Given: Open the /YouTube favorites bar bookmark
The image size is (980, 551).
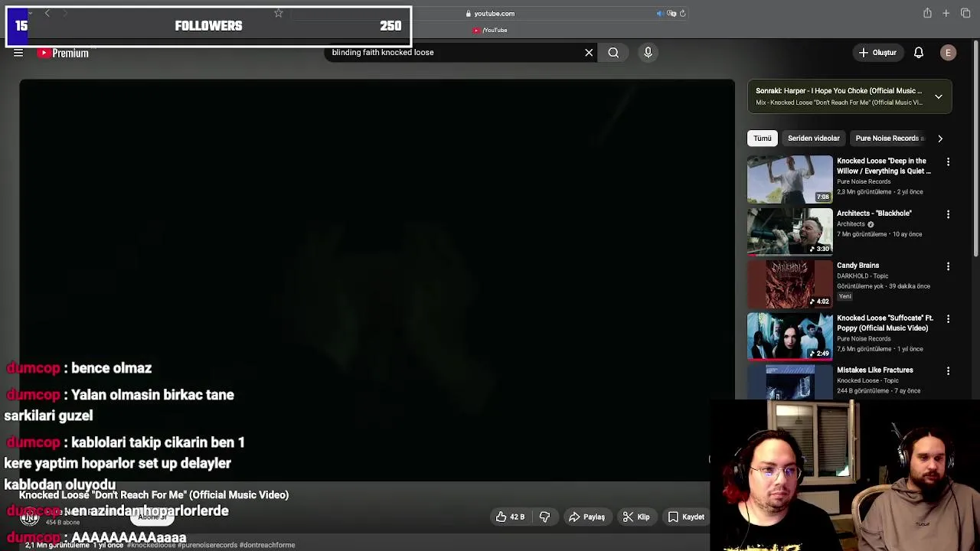Looking at the screenshot, I should [x=490, y=30].
